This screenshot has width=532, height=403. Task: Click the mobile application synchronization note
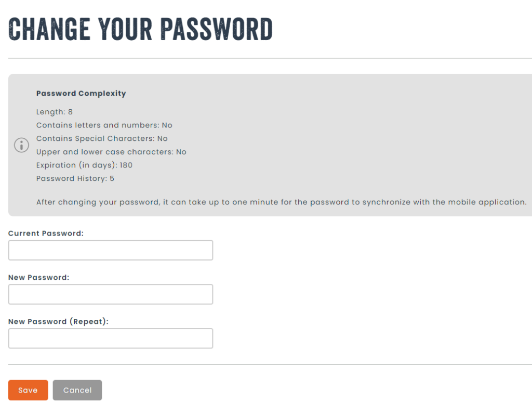pos(281,202)
